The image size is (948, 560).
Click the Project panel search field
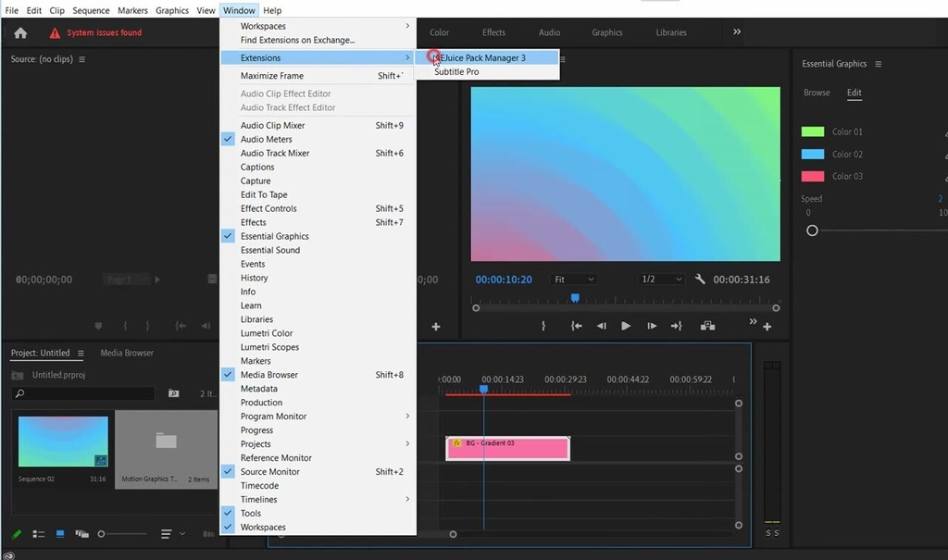coord(83,393)
